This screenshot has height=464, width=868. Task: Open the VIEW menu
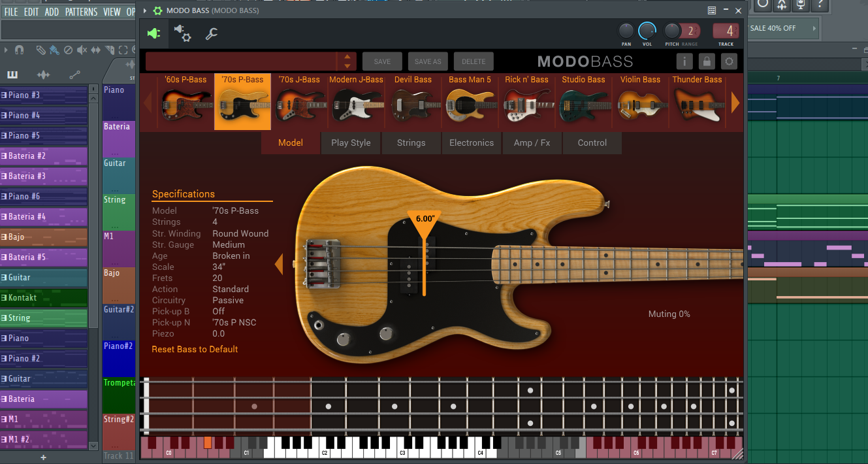(112, 12)
